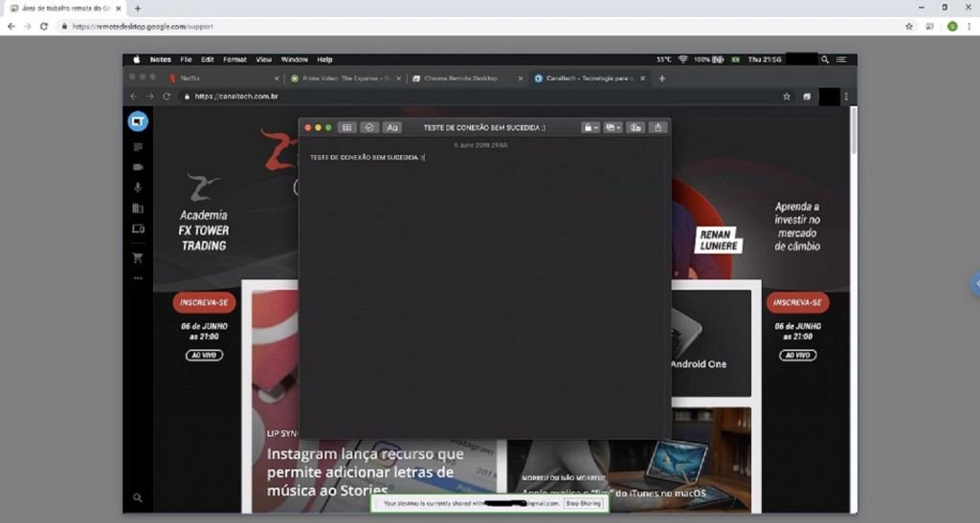Screen dimensions: 980x523
Task: Open a new tab in the outer Chrome window
Action: click(138, 9)
